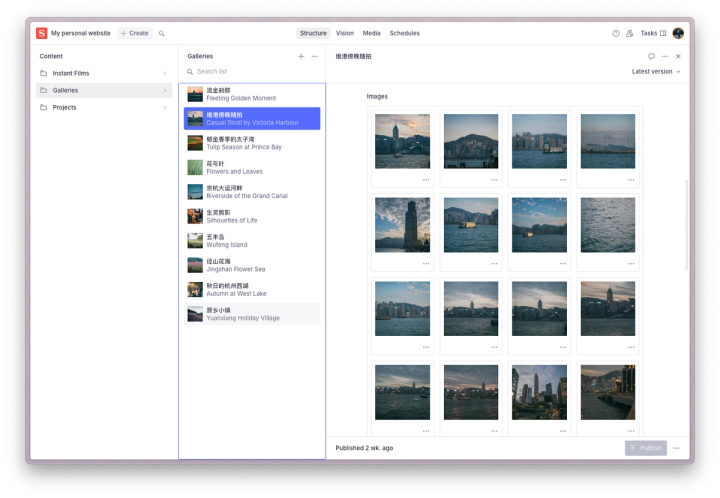Open the help clock icon in header
The height and width of the screenshot is (498, 720).
(616, 34)
